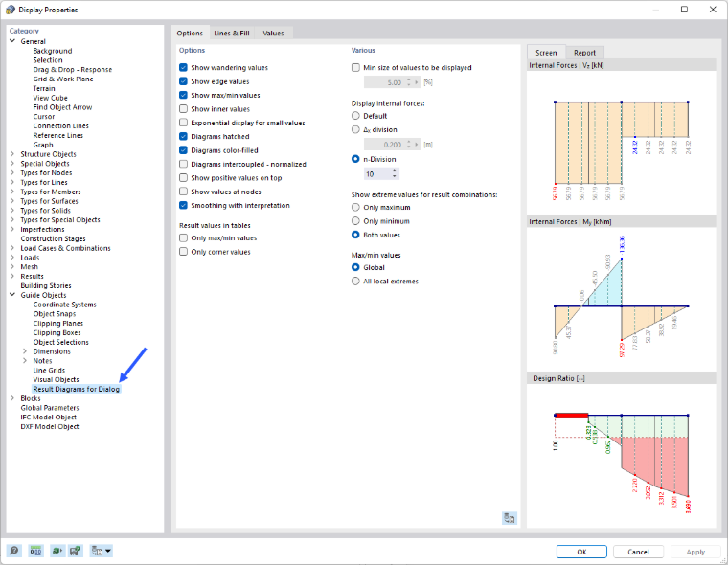Expand the Results category
Image resolution: width=728 pixels, height=565 pixels.
(x=12, y=276)
